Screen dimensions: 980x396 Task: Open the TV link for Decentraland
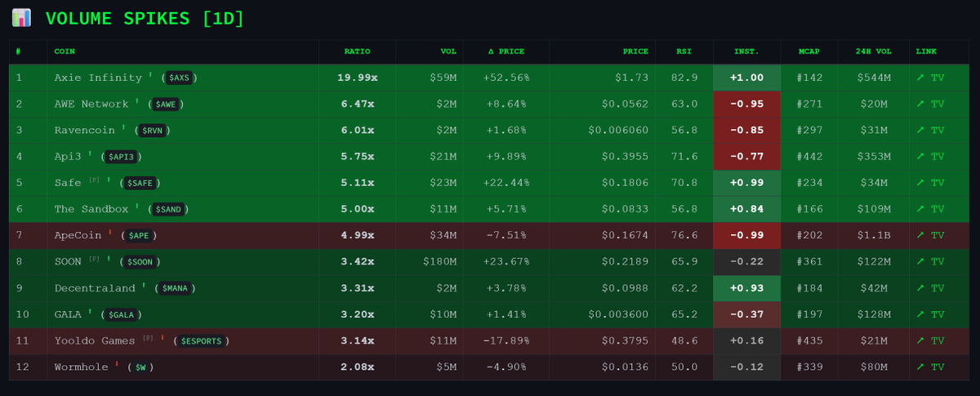[x=930, y=288]
